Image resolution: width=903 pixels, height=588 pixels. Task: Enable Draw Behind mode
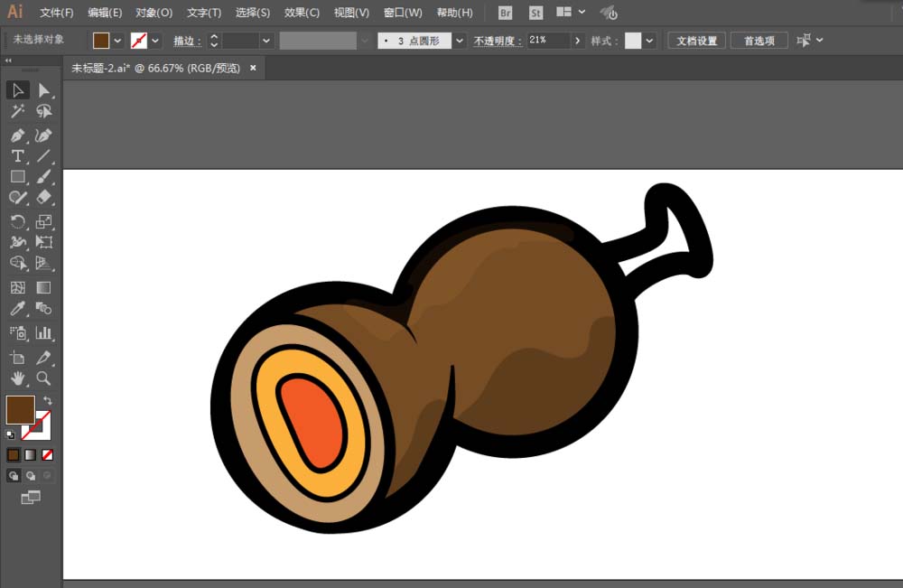pyautogui.click(x=31, y=476)
